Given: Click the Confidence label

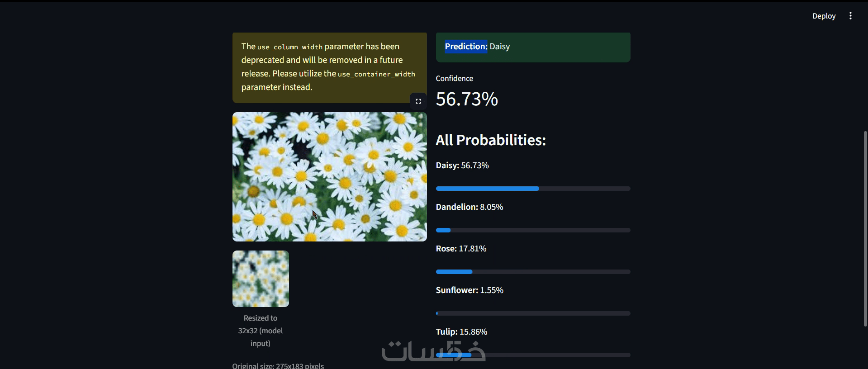Looking at the screenshot, I should point(454,78).
